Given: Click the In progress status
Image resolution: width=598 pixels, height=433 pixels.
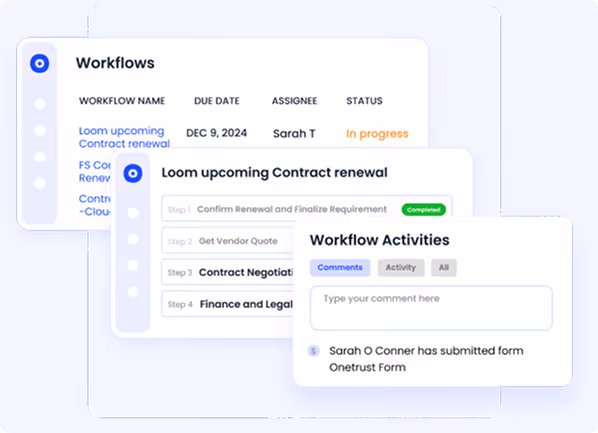Looking at the screenshot, I should [377, 134].
